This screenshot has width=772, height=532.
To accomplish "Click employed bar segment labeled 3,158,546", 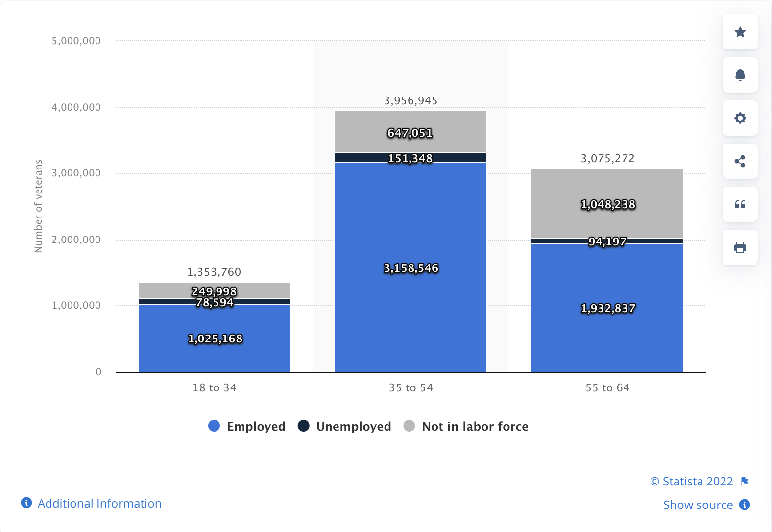I will click(410, 267).
